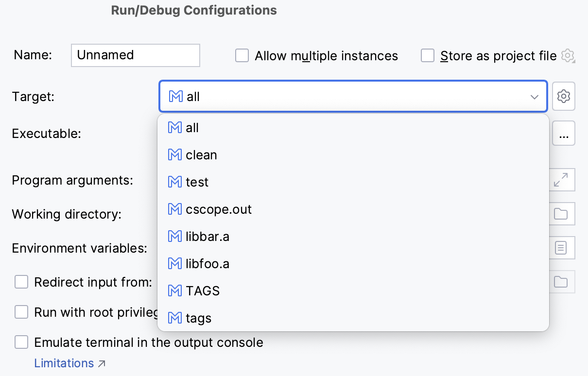Edit the configuration Name field
This screenshot has width=588, height=376.
[135, 55]
